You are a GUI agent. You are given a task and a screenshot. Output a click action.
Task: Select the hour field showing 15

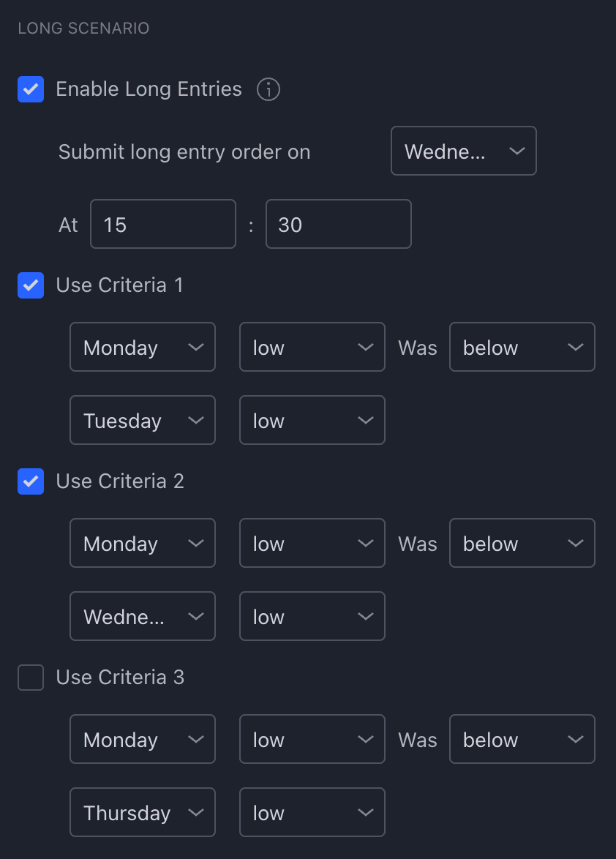[162, 224]
